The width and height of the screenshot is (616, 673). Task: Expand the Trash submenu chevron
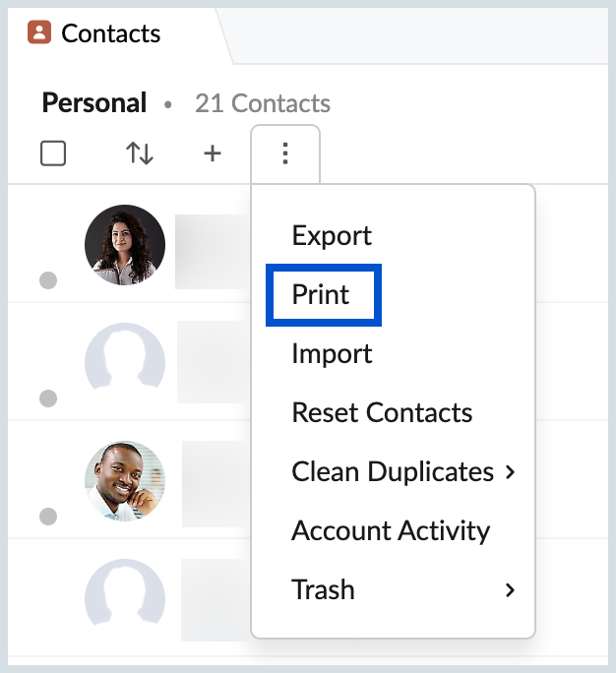tap(510, 590)
